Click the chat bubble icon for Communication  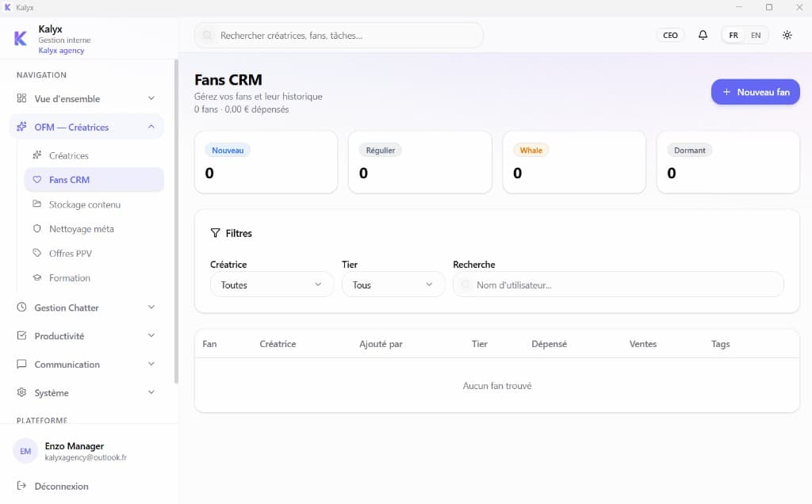21,364
